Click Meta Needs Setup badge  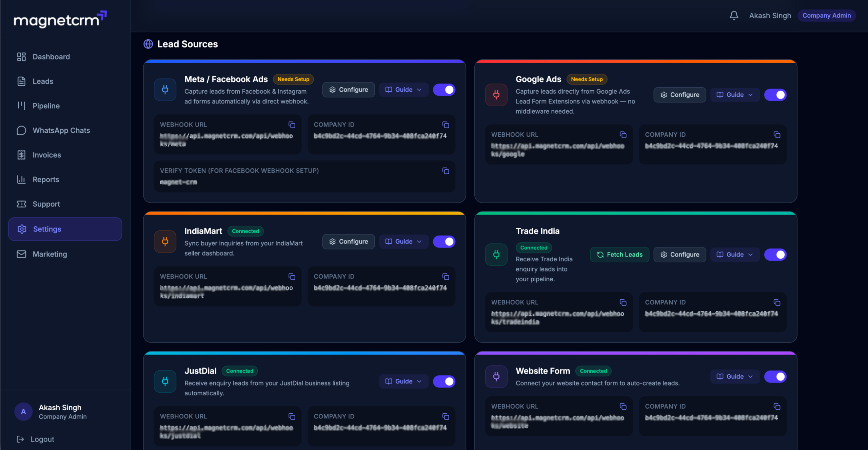coord(293,79)
